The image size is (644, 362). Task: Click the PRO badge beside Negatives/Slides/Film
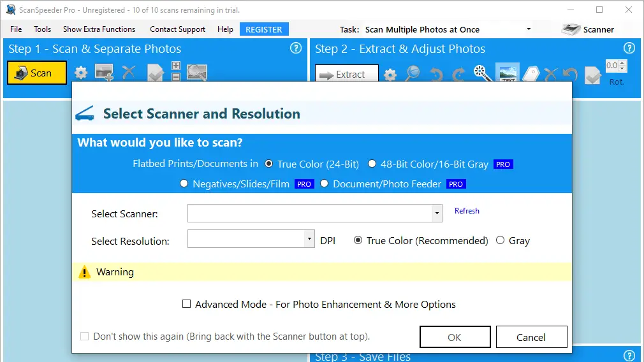[x=304, y=184]
